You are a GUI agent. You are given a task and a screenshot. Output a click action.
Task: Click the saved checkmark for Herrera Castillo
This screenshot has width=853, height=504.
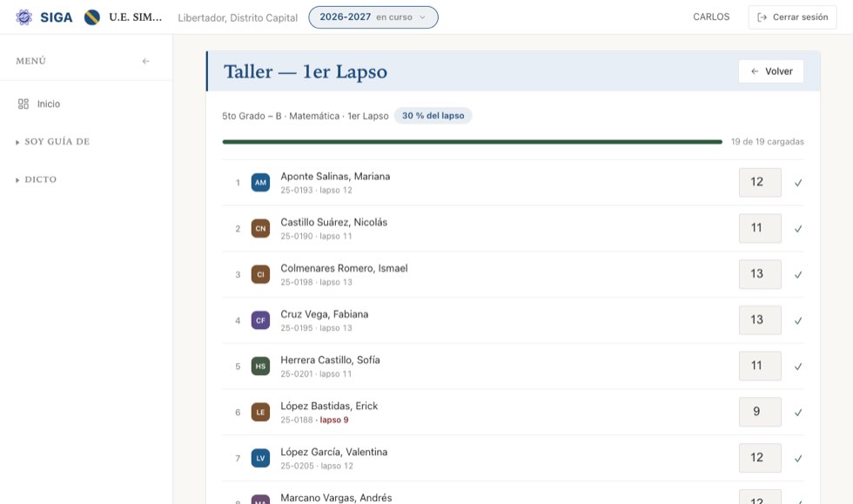(798, 366)
